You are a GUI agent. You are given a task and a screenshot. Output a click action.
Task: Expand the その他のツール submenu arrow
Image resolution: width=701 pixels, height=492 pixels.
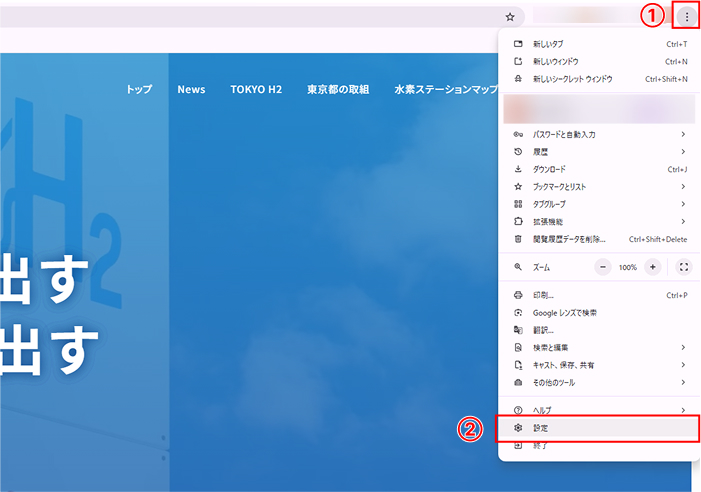[683, 382]
